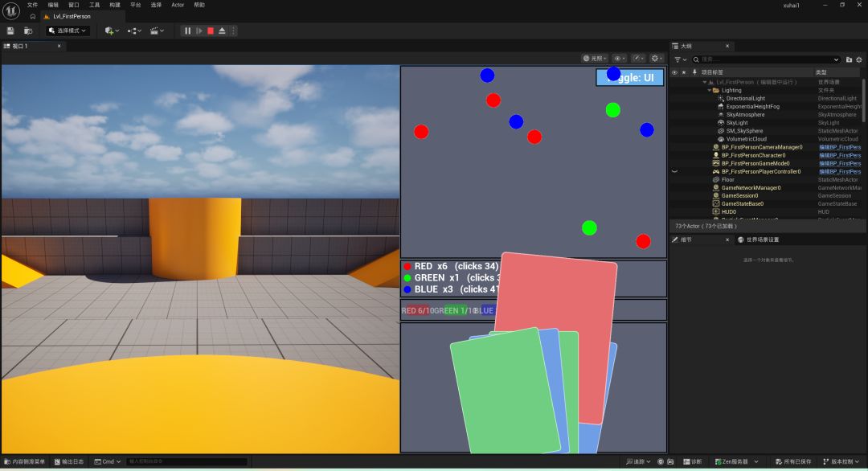The width and height of the screenshot is (868, 471).
Task: Switch to the 世界场景设置 tab
Action: [x=759, y=240]
